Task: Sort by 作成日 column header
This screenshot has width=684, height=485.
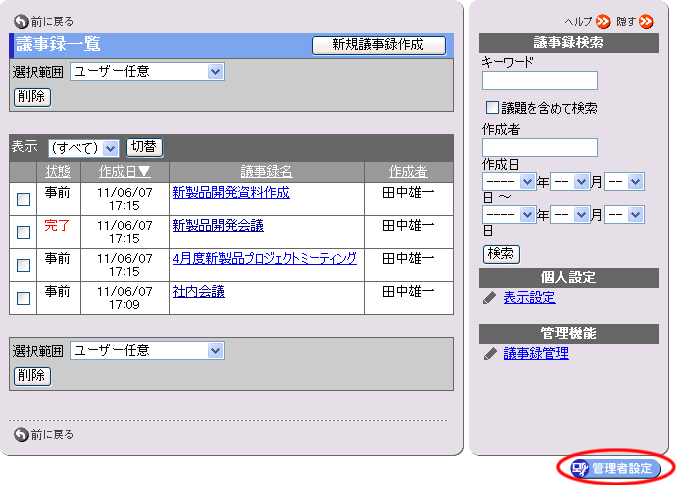Action: (124, 172)
